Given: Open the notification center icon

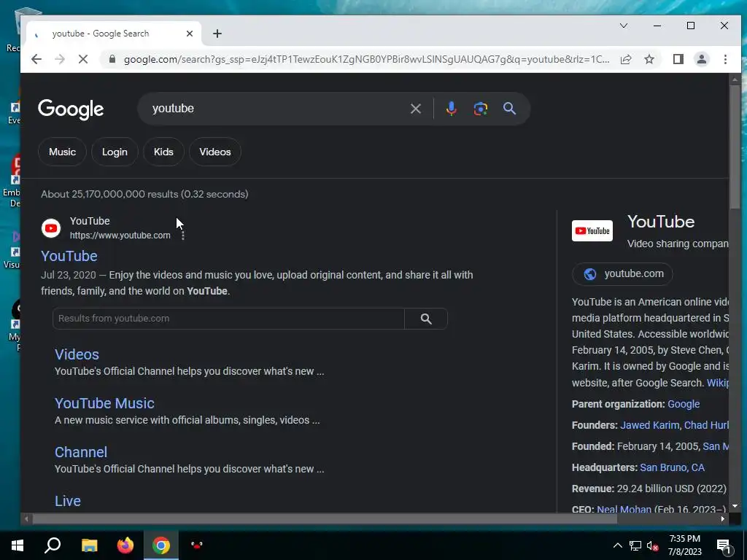Looking at the screenshot, I should (724, 546).
